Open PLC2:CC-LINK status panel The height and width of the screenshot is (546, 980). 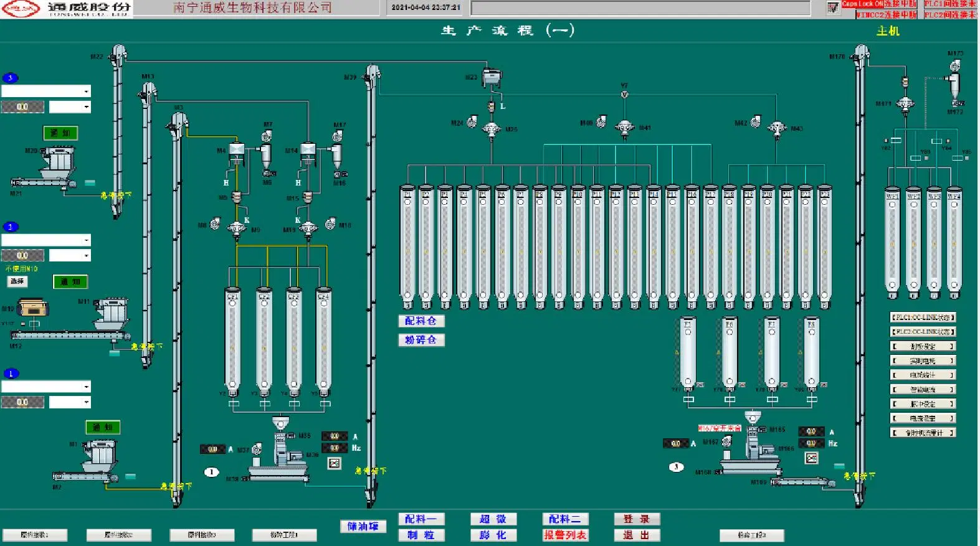(923, 332)
